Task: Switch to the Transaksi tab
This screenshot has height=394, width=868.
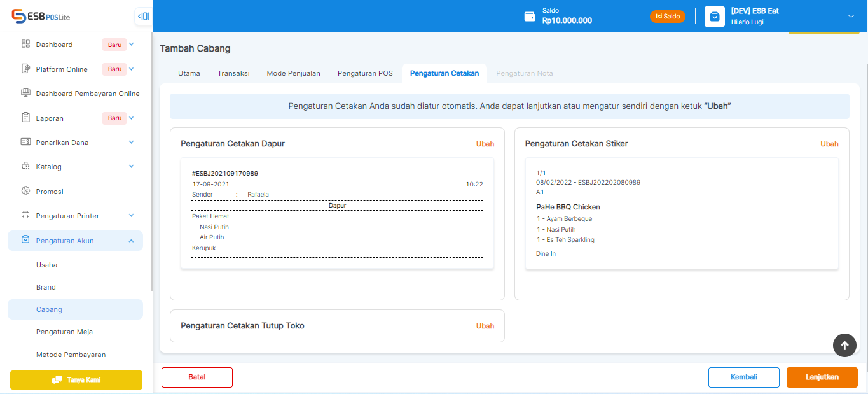Action: point(233,73)
